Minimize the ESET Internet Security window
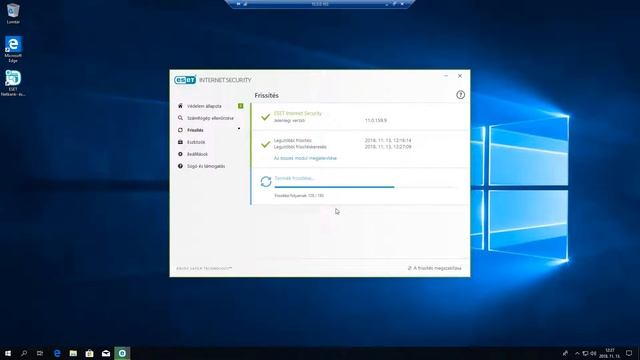This screenshot has width=640, height=360. pos(446,76)
